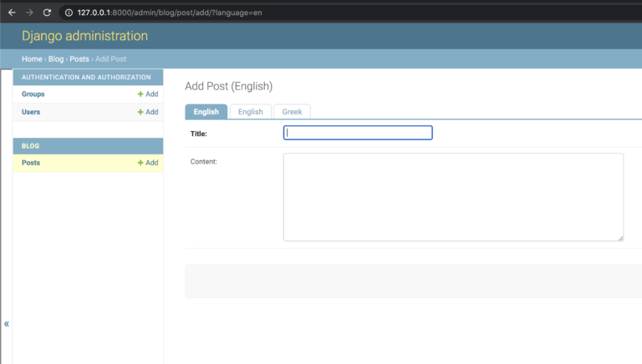Click into the Title text field
The width and height of the screenshot is (642, 364).
[x=358, y=133]
